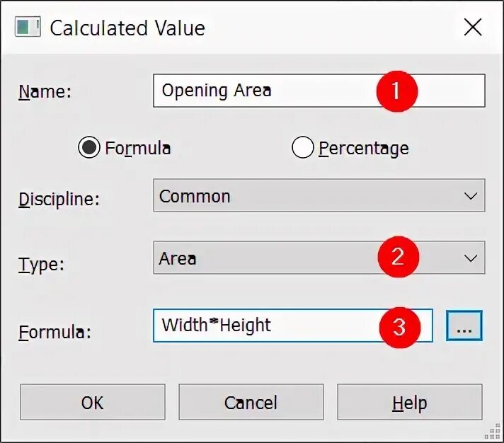Screen dimensions: 504x443
Task: Click into the Name field with Opening Area
Action: click(319, 91)
